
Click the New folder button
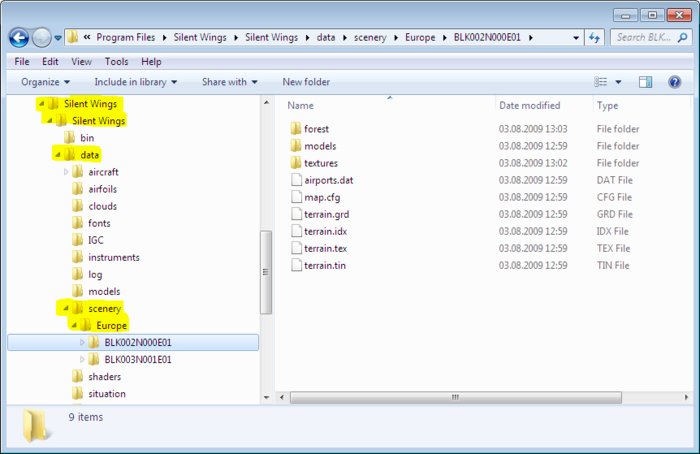point(306,82)
